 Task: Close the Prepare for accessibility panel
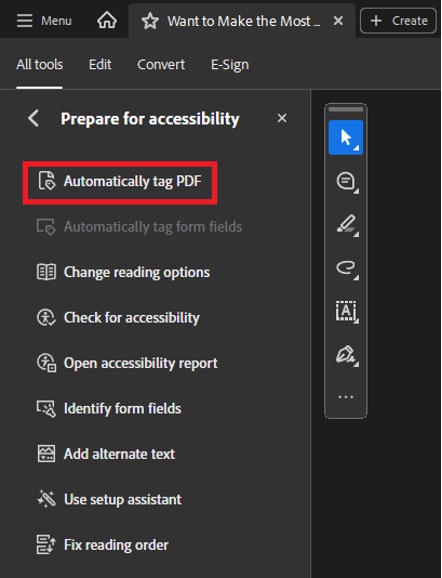click(282, 118)
